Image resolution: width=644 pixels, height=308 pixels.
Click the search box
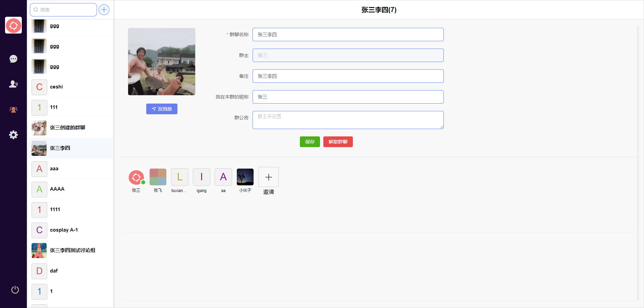(x=63, y=10)
